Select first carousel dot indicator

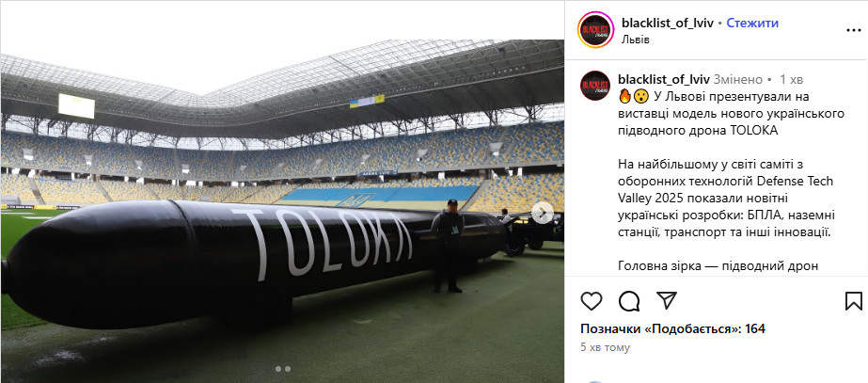coord(278,368)
